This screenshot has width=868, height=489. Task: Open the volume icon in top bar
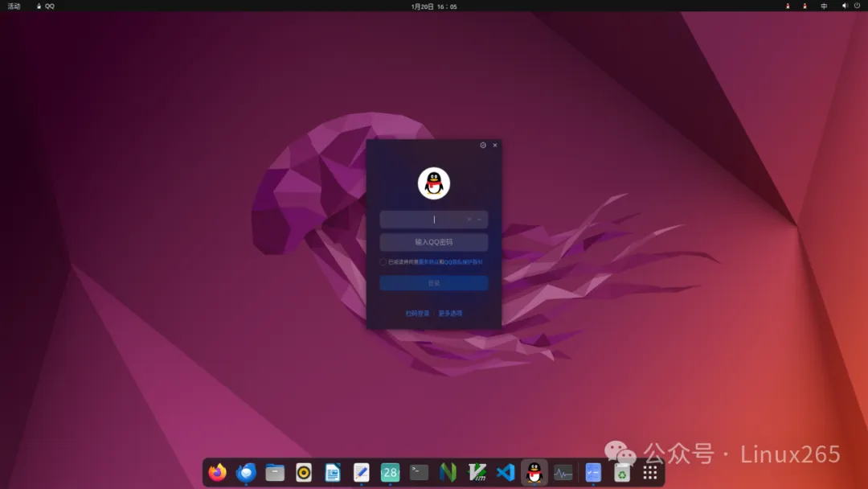click(x=845, y=6)
